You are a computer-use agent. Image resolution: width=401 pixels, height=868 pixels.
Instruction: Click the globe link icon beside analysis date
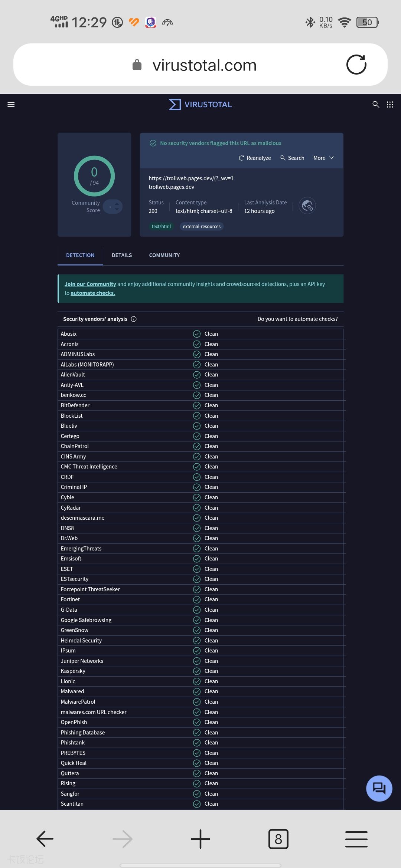(x=307, y=206)
